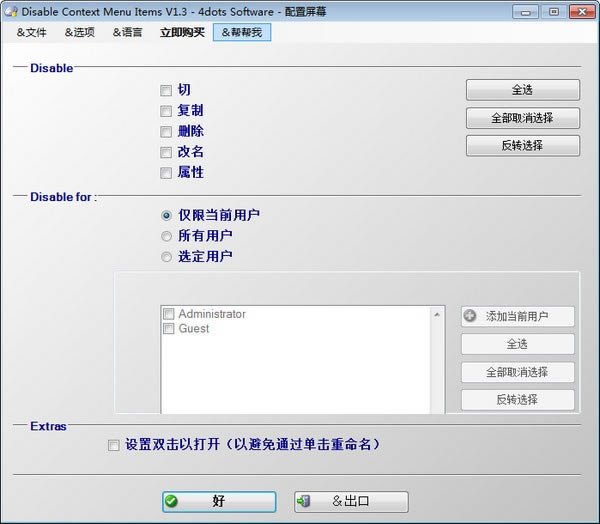Enable 设置双击以打开 extras checkbox

point(114,445)
